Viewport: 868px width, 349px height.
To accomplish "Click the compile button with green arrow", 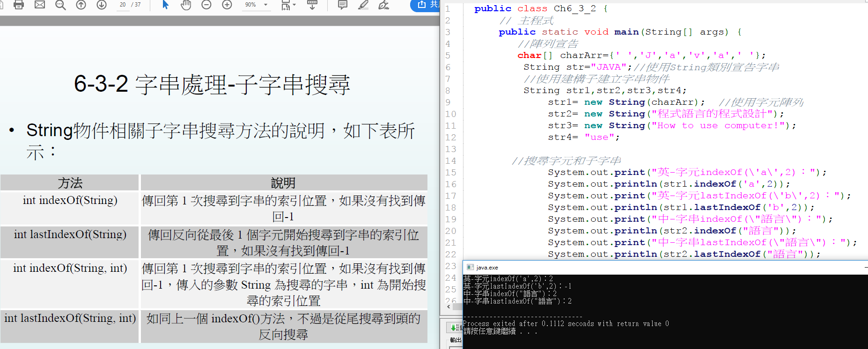I will pyautogui.click(x=453, y=327).
